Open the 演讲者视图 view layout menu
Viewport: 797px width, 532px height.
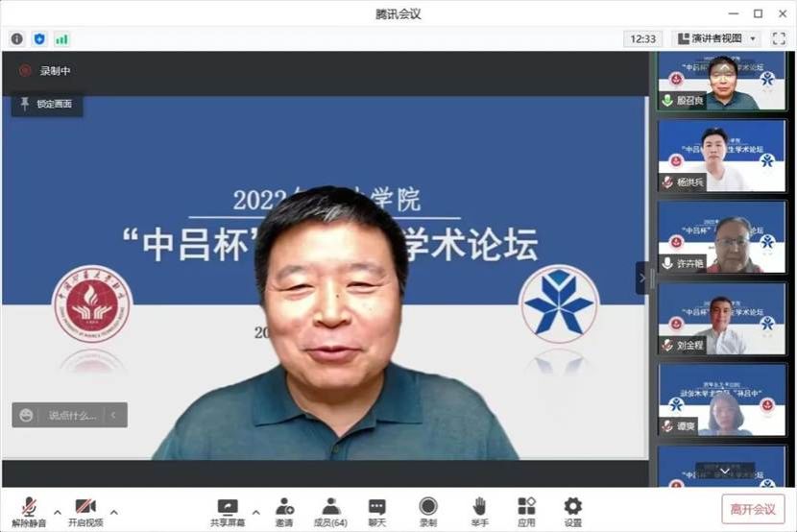[716, 38]
